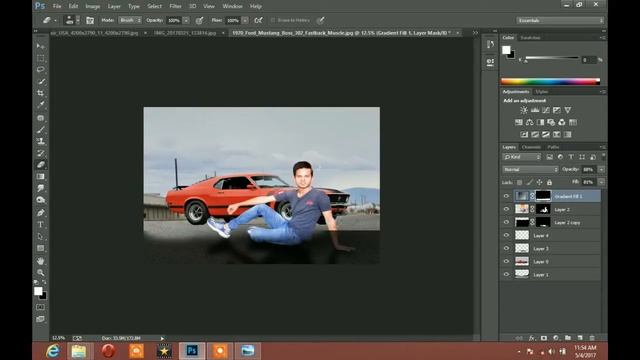Select the Pen tool
Image resolution: width=640 pixels, height=360 pixels.
click(x=40, y=213)
